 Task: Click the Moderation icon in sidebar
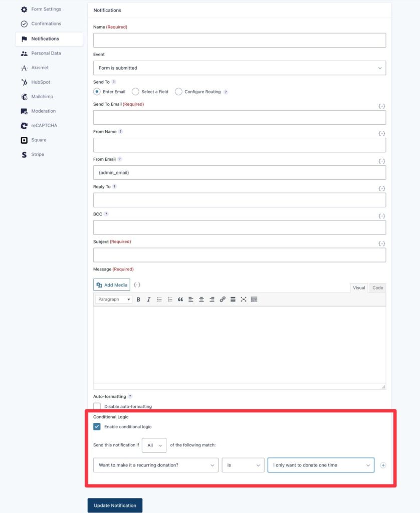(x=24, y=111)
